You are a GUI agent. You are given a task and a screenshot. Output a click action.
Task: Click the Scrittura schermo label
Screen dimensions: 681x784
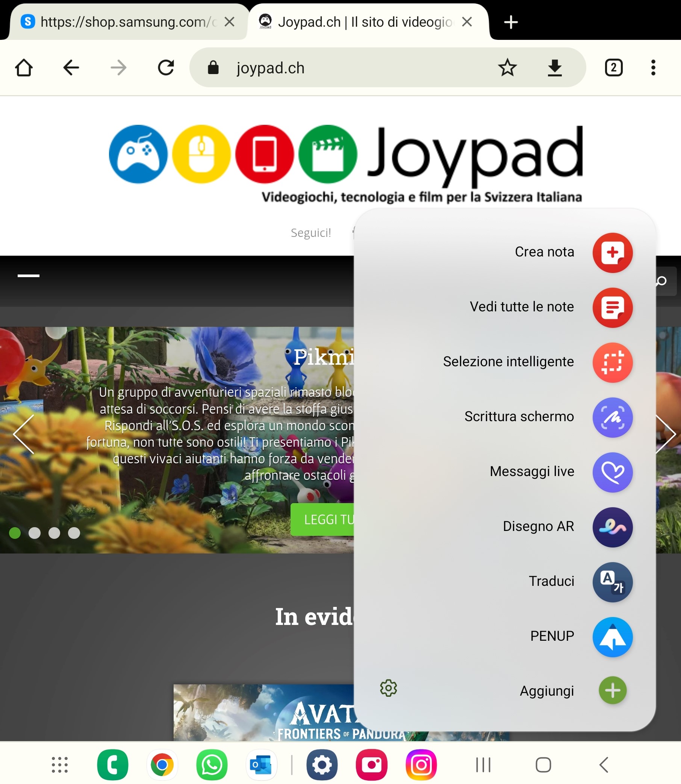click(519, 416)
